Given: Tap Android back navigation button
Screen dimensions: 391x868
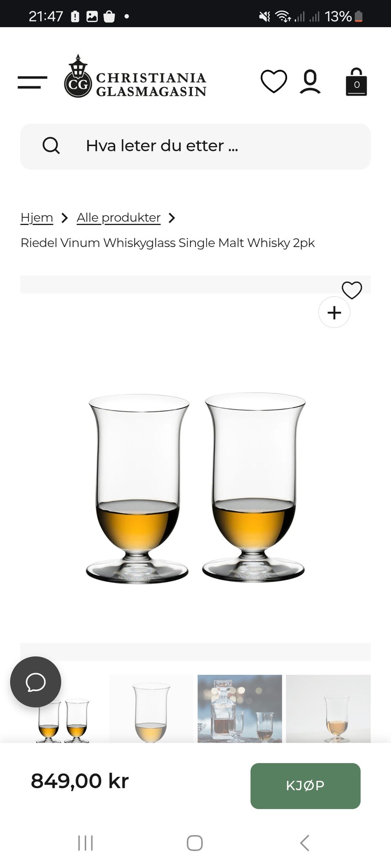Looking at the screenshot, I should 305,843.
